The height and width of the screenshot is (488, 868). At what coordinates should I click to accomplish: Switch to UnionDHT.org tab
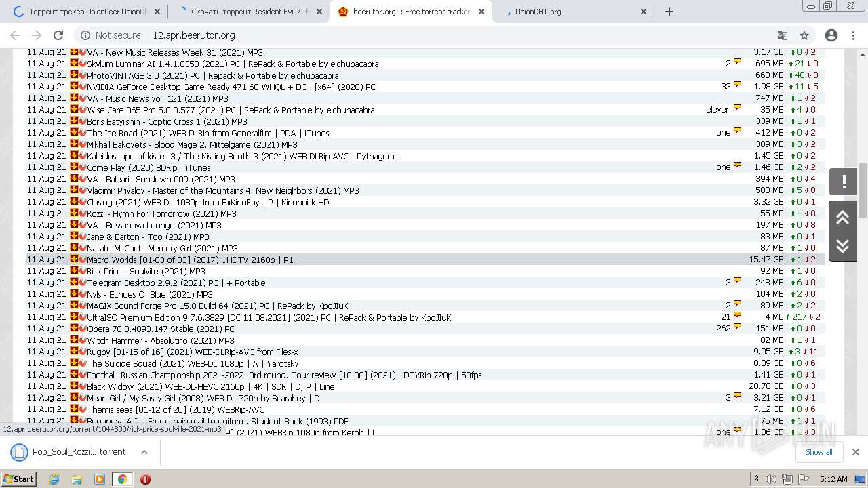click(573, 12)
